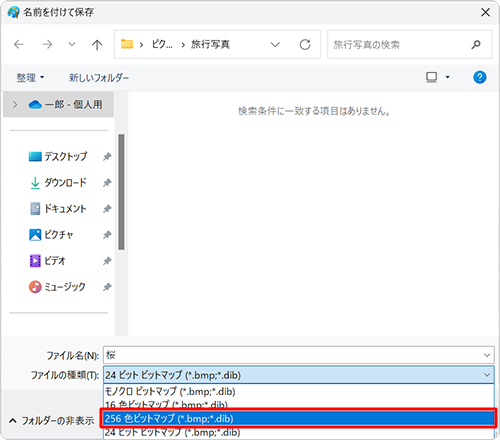The image size is (500, 440).
Task: Expand the 一郎 - 個人用 OneDrive node
Action: pos(15,105)
